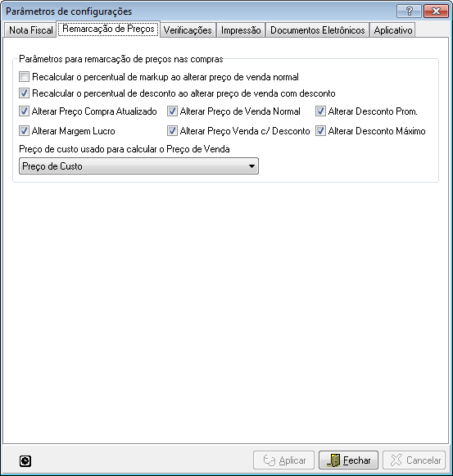Viewport: 453px width, 476px height.
Task: Close the Parâmetros de configurações window
Action: [436, 11]
